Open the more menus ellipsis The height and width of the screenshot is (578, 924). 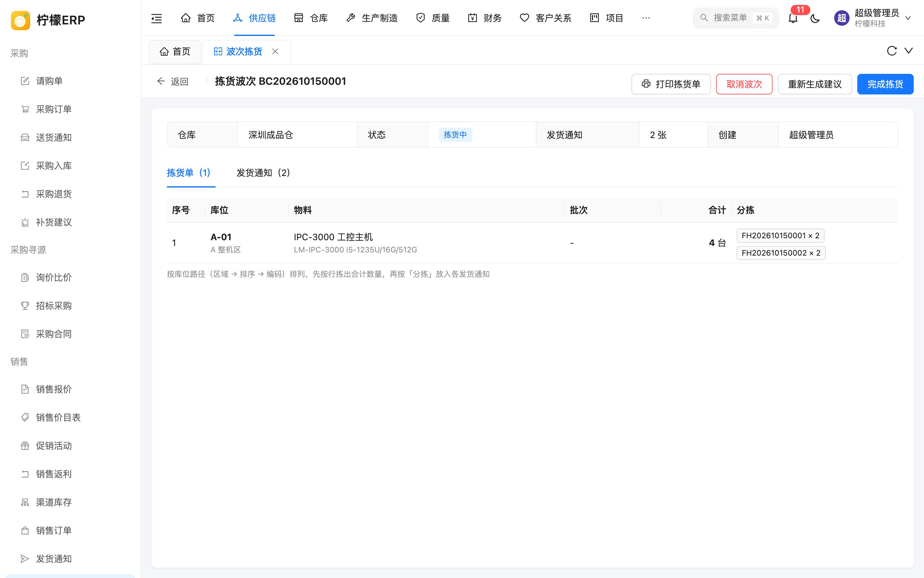pos(646,18)
